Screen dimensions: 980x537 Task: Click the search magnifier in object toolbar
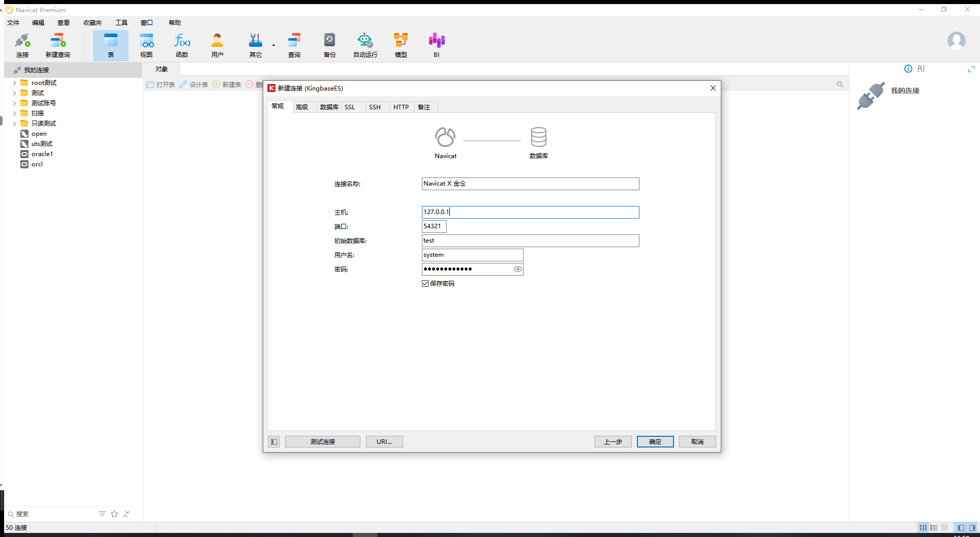coord(840,84)
